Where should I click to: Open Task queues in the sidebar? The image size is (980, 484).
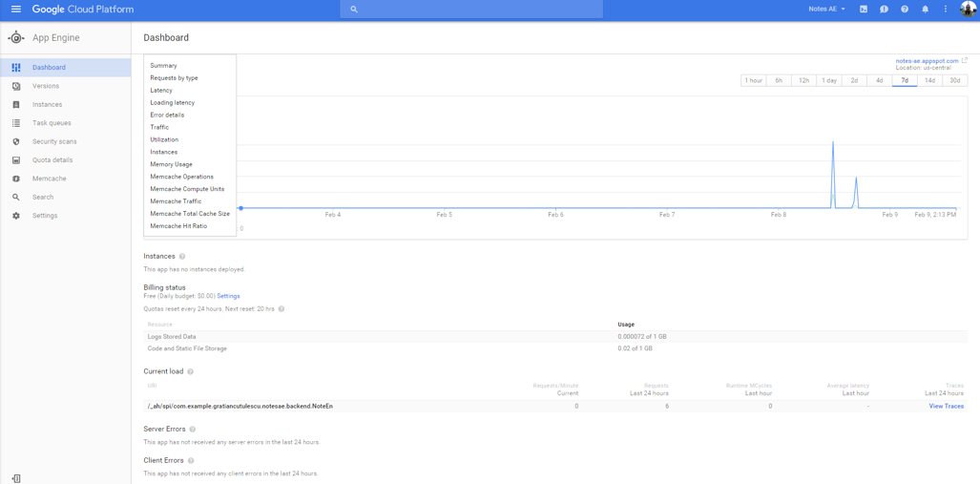click(x=52, y=123)
